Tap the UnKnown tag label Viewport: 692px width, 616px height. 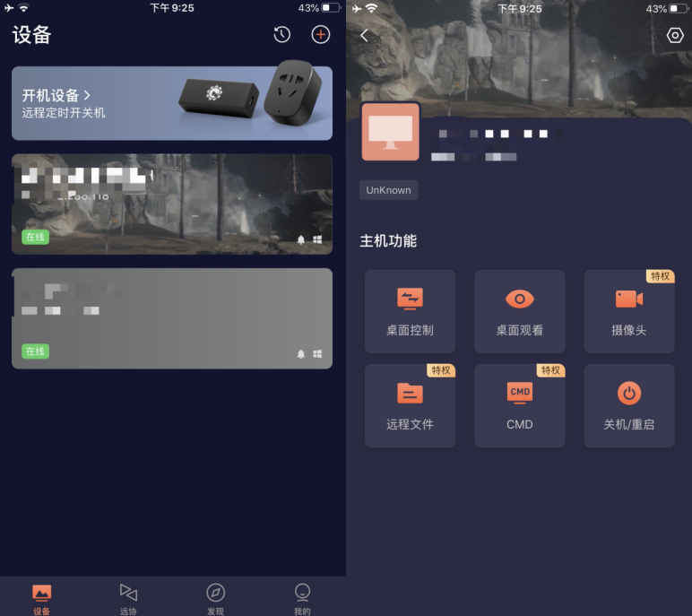coord(389,190)
